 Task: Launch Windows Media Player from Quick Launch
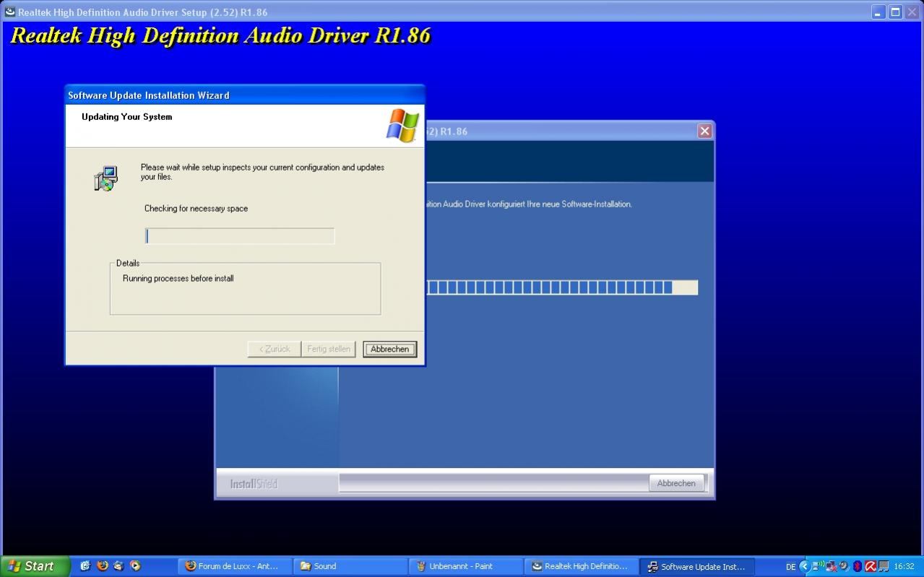point(135,566)
